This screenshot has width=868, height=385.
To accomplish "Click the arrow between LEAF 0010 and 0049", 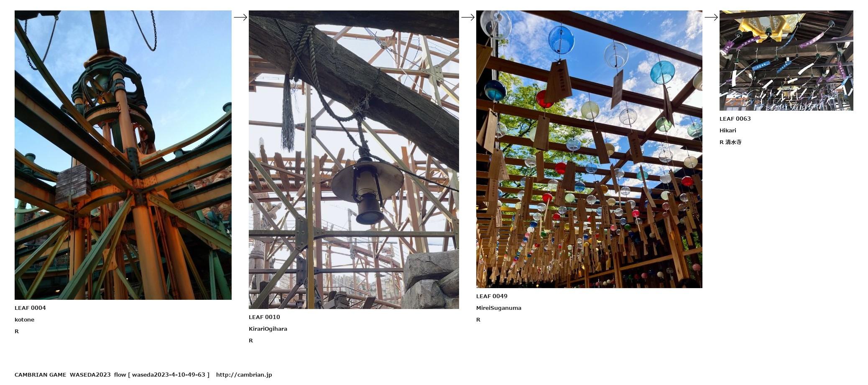I will pyautogui.click(x=468, y=17).
